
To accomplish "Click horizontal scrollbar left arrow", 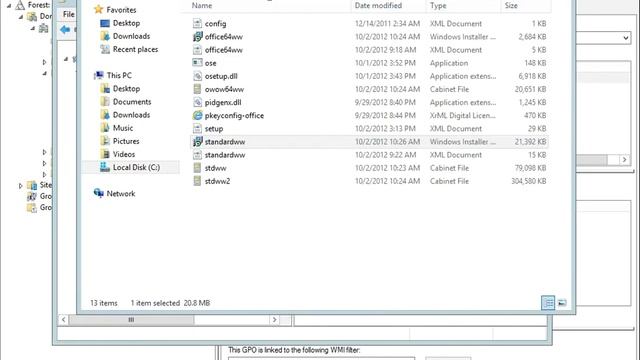I will pos(63,320).
